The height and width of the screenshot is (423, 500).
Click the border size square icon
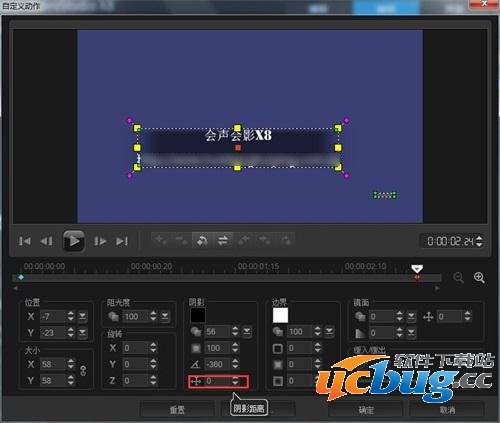click(x=278, y=349)
